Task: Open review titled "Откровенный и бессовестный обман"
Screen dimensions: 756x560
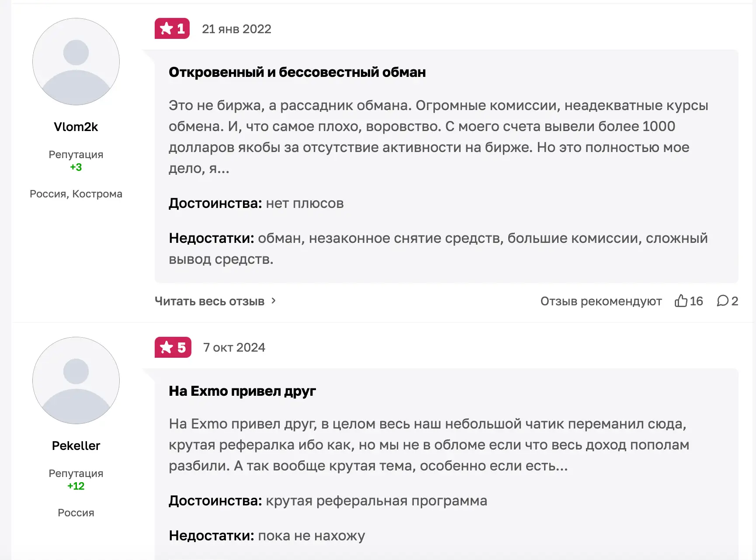Action: click(297, 72)
